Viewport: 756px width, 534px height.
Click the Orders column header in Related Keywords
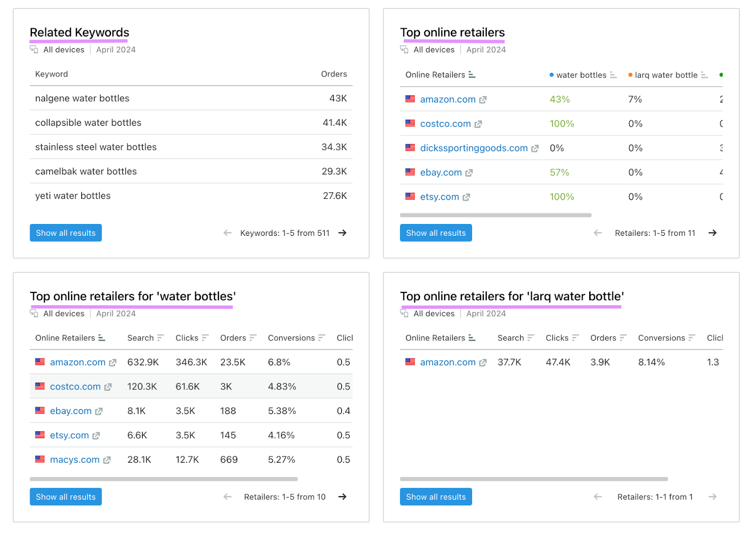[334, 74]
